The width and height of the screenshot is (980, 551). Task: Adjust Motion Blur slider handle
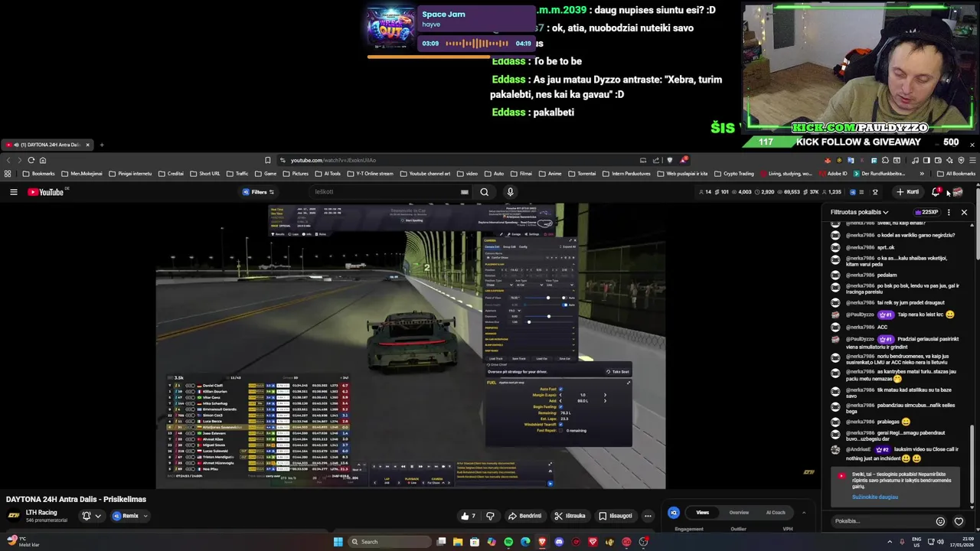pyautogui.click(x=529, y=322)
